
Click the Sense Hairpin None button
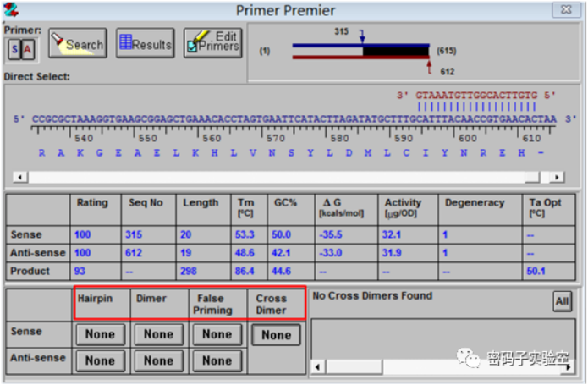click(x=100, y=334)
